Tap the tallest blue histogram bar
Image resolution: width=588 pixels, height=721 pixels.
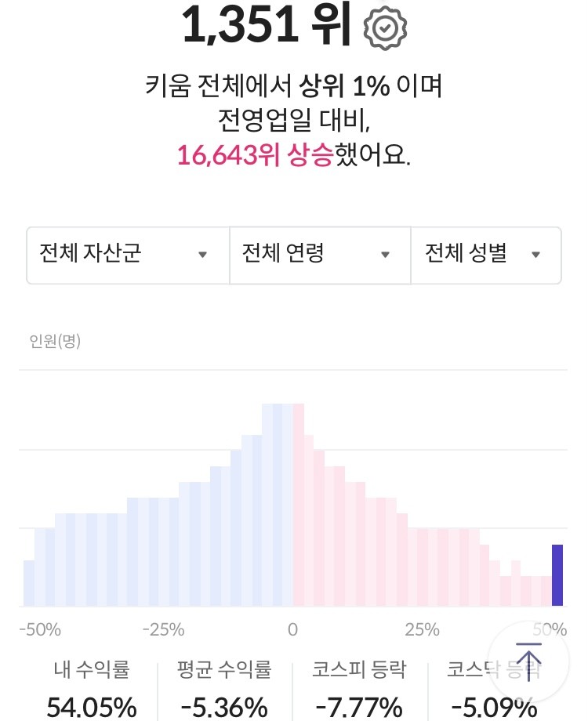click(x=278, y=505)
